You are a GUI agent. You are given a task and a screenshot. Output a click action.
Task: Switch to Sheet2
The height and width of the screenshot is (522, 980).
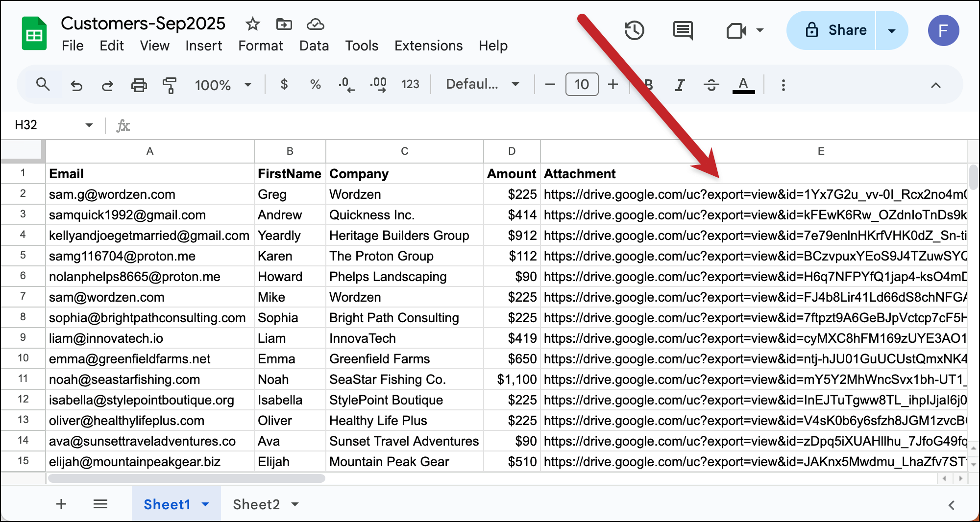click(x=256, y=504)
